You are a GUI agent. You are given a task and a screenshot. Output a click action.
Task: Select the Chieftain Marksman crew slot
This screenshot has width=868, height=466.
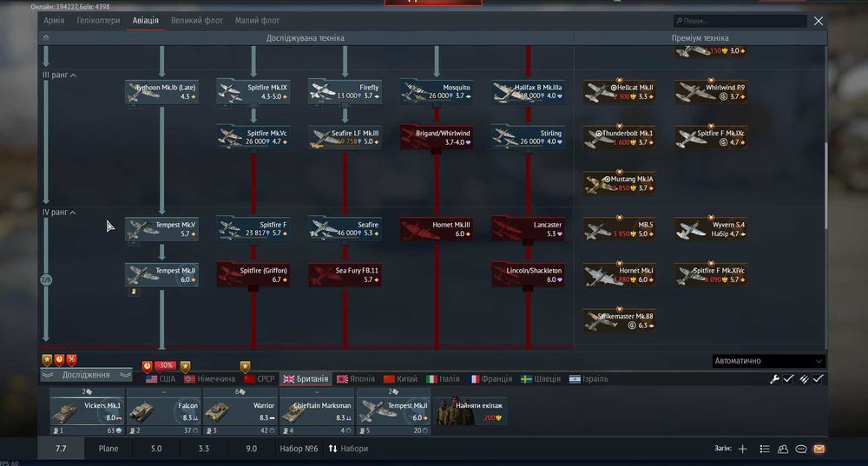[317, 411]
